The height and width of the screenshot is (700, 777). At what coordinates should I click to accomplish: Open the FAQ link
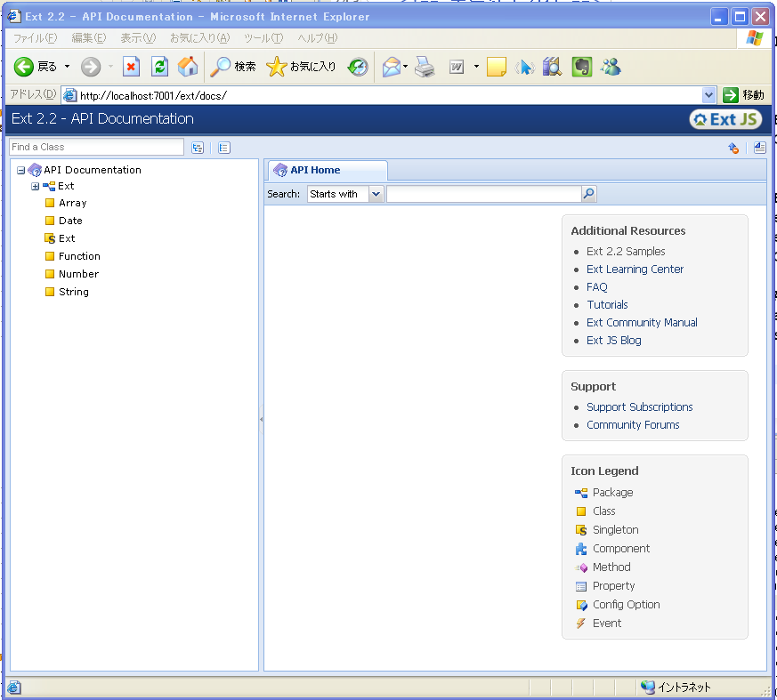[x=596, y=287]
